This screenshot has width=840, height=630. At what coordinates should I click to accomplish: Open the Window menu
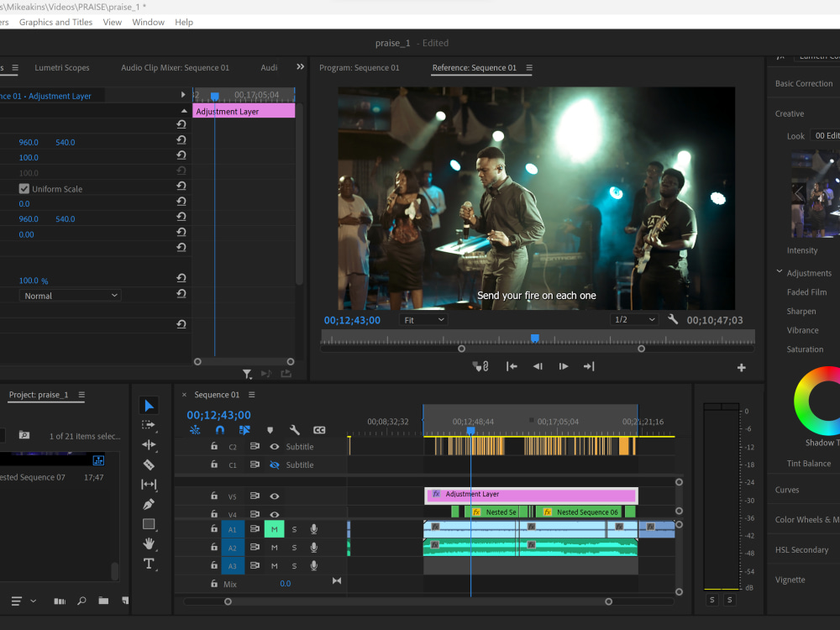tap(148, 22)
